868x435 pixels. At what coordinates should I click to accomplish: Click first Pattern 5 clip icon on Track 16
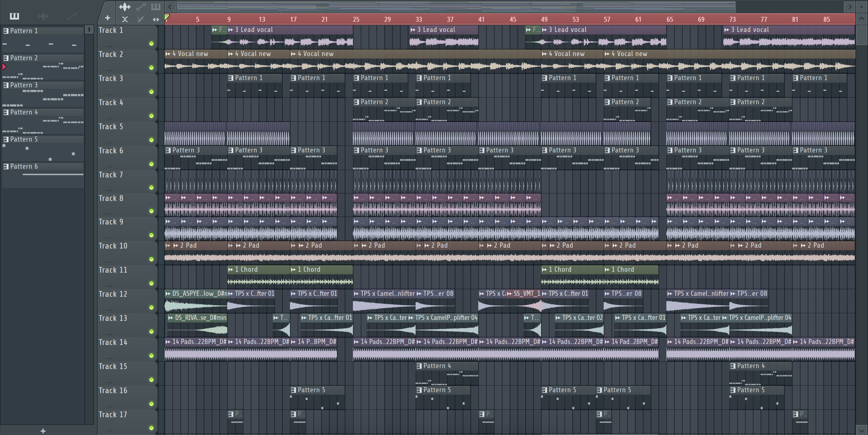pyautogui.click(x=294, y=390)
